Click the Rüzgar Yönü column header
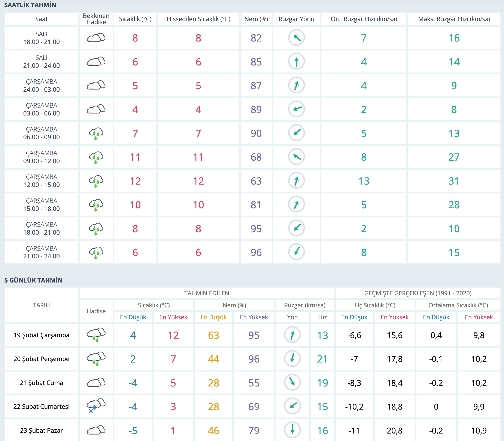504x441 pixels. [x=296, y=19]
